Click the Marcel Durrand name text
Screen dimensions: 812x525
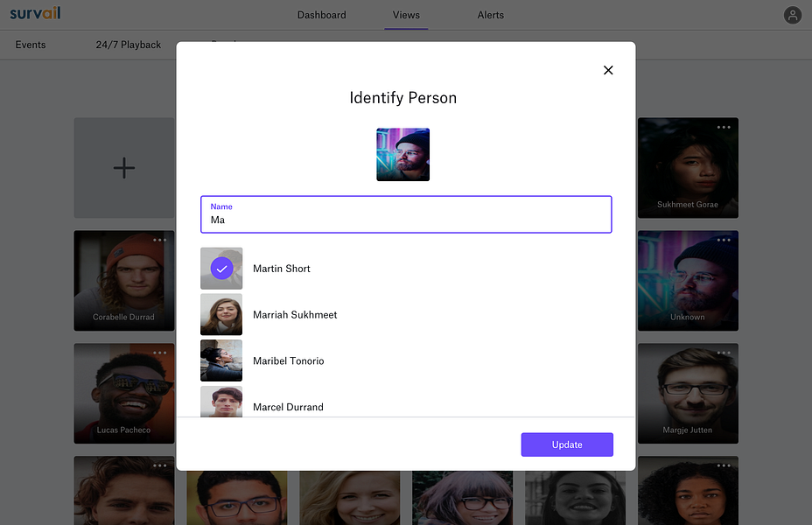pos(288,407)
